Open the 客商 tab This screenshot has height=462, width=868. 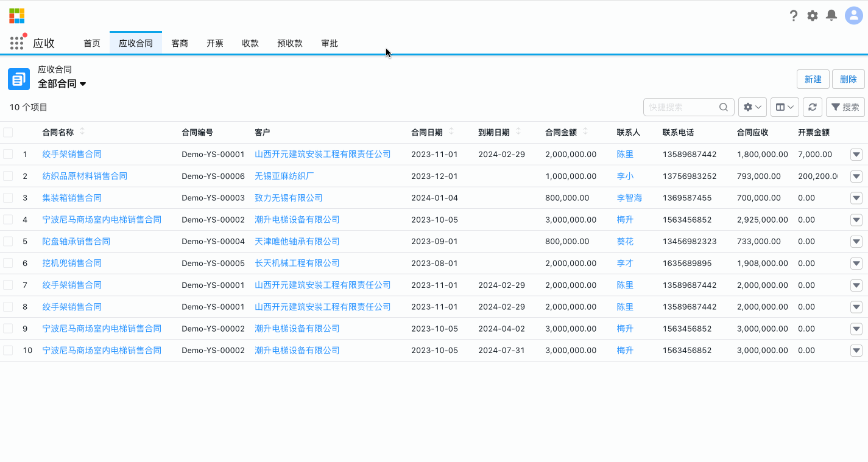179,43
